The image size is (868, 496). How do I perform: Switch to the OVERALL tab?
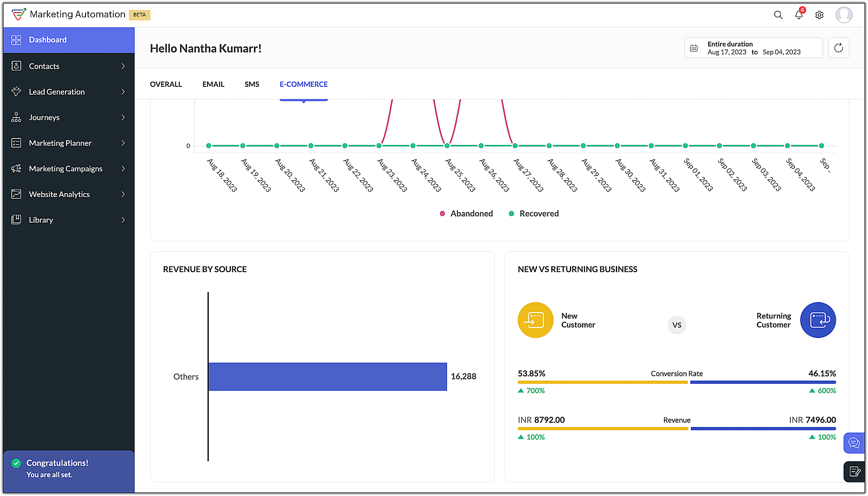pos(166,84)
